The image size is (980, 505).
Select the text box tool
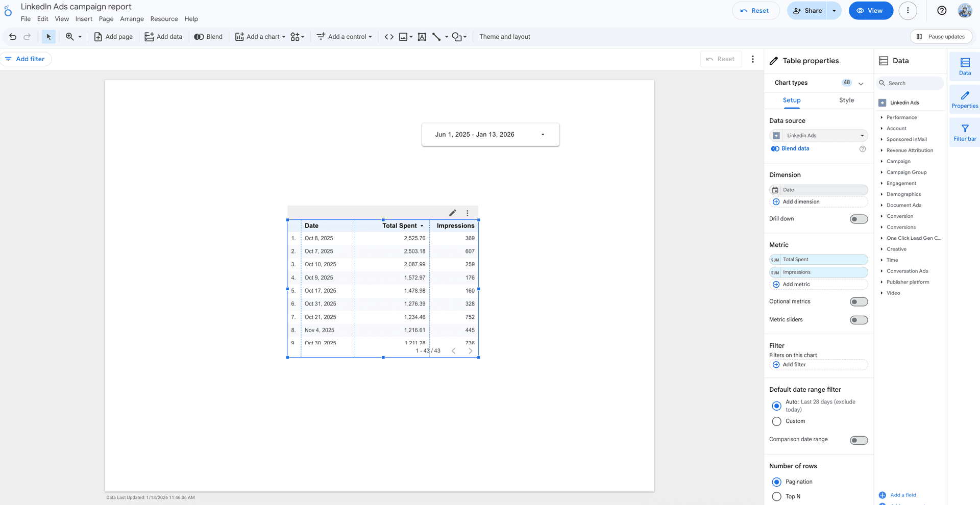point(422,36)
